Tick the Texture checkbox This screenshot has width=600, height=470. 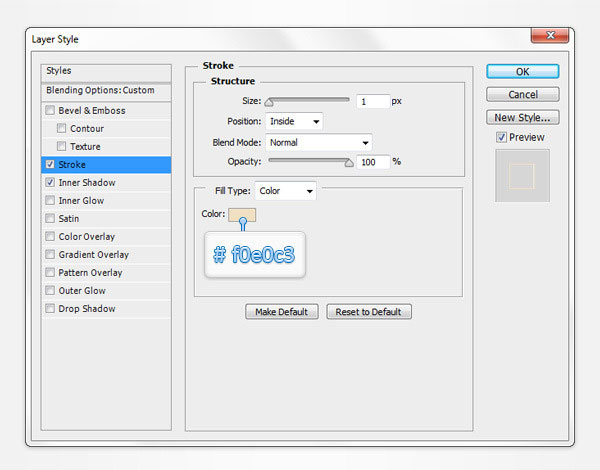pyautogui.click(x=61, y=146)
